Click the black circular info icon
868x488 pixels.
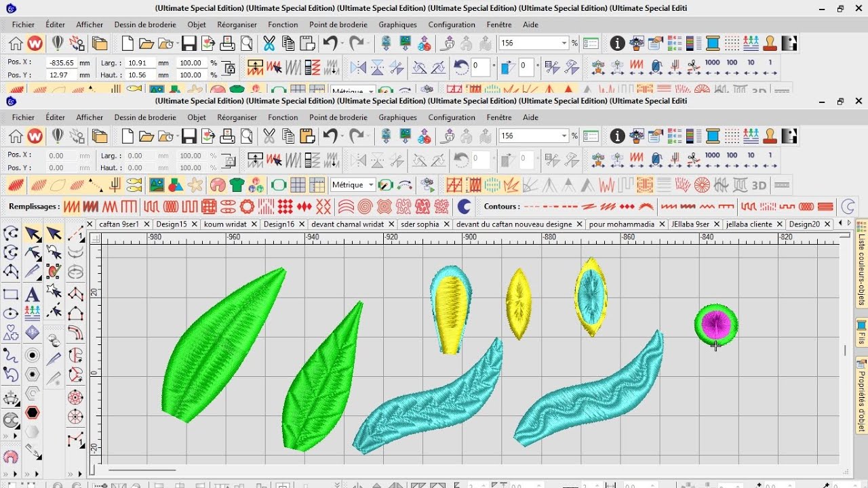(617, 136)
